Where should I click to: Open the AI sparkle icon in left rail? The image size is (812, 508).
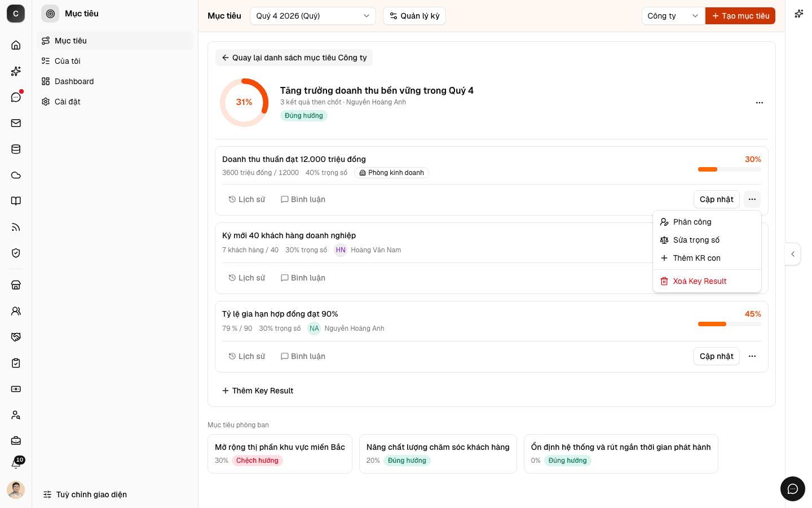click(16, 71)
